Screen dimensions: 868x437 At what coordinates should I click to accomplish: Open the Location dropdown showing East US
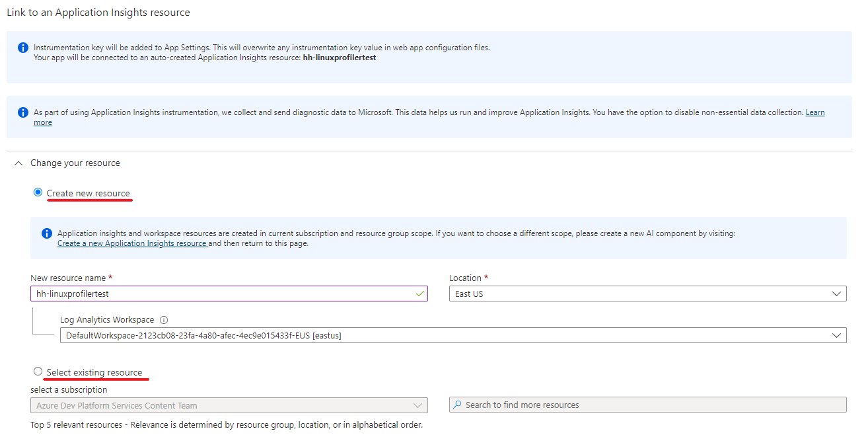647,294
